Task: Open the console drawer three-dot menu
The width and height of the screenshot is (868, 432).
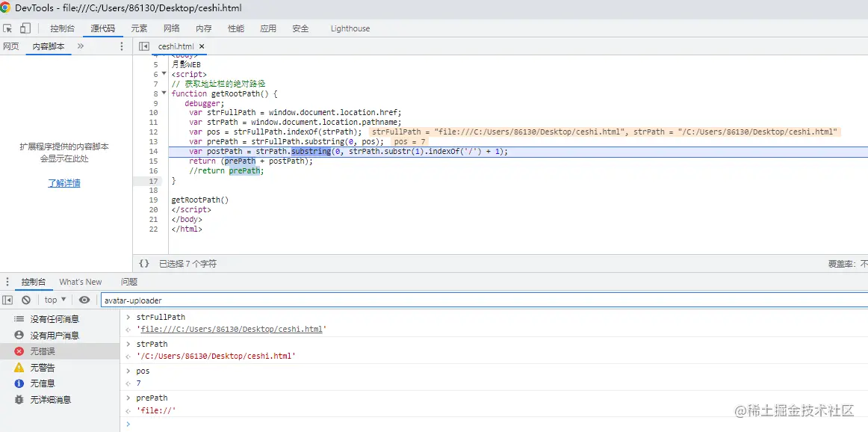Action: 7,282
